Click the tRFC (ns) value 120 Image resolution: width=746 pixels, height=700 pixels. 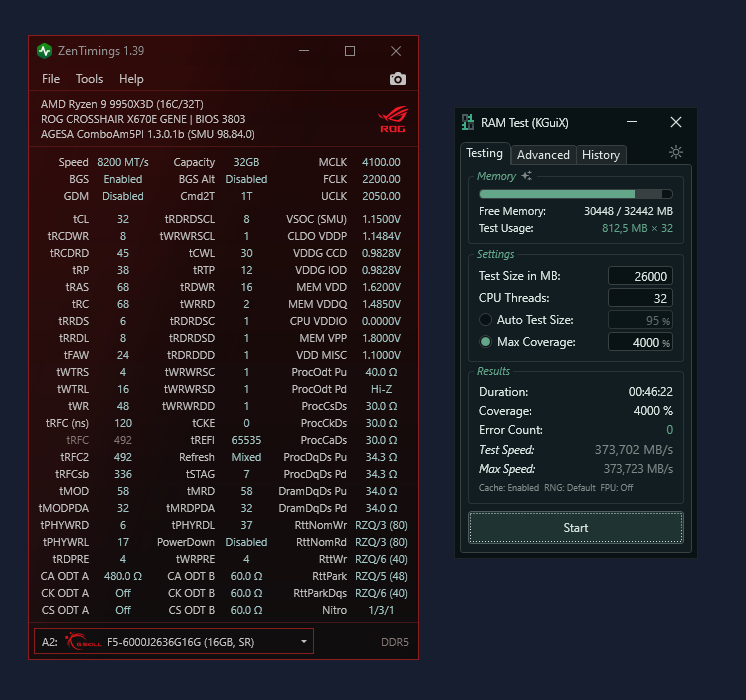(x=123, y=423)
